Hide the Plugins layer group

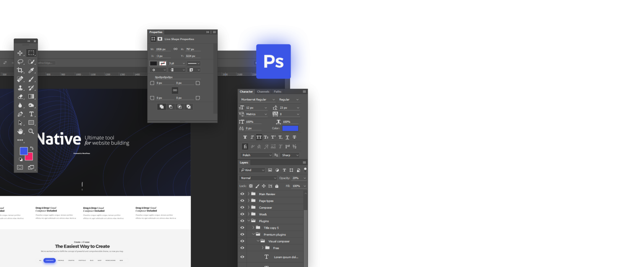pos(242,221)
